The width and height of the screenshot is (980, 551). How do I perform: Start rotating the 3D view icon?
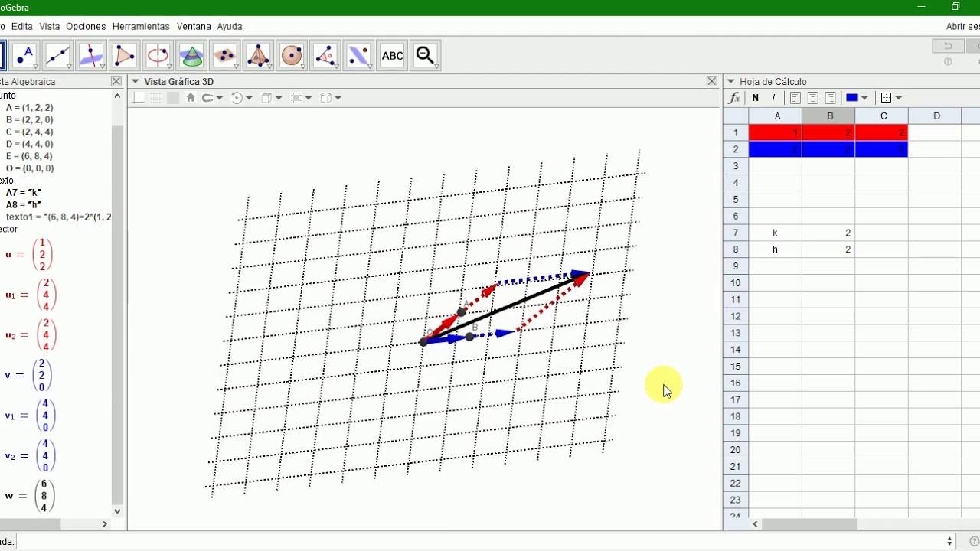pos(237,98)
